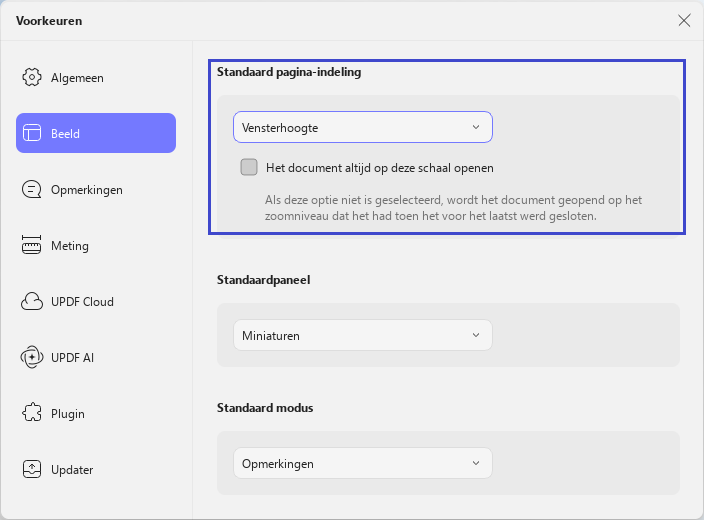The width and height of the screenshot is (704, 520).
Task: Click the chevron of the Vensterhoogte combo box
Action: pos(476,127)
